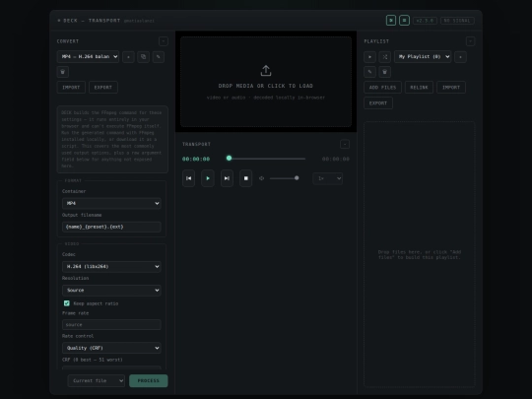Click the Export button in the Playlist panel
This screenshot has height=399, width=532.
378,103
